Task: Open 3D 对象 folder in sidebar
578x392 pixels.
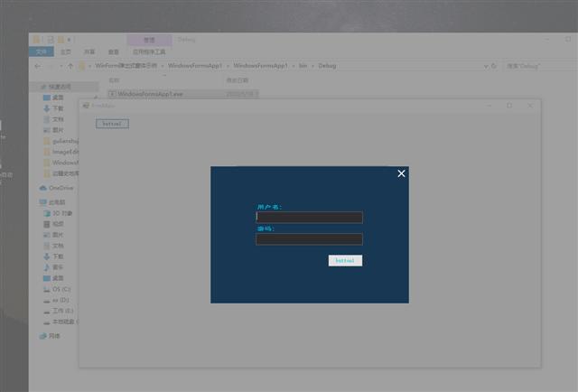Action: 61,213
